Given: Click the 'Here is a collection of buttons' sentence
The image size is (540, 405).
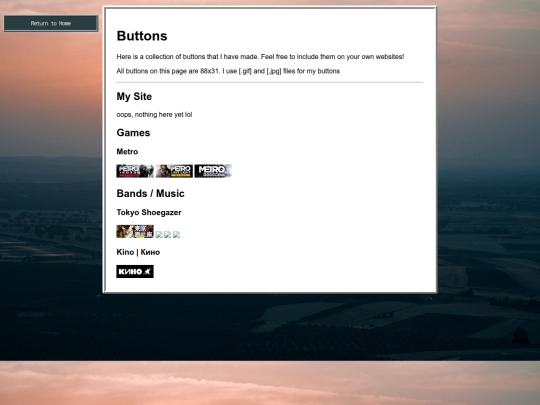Looking at the screenshot, I should [260, 57].
